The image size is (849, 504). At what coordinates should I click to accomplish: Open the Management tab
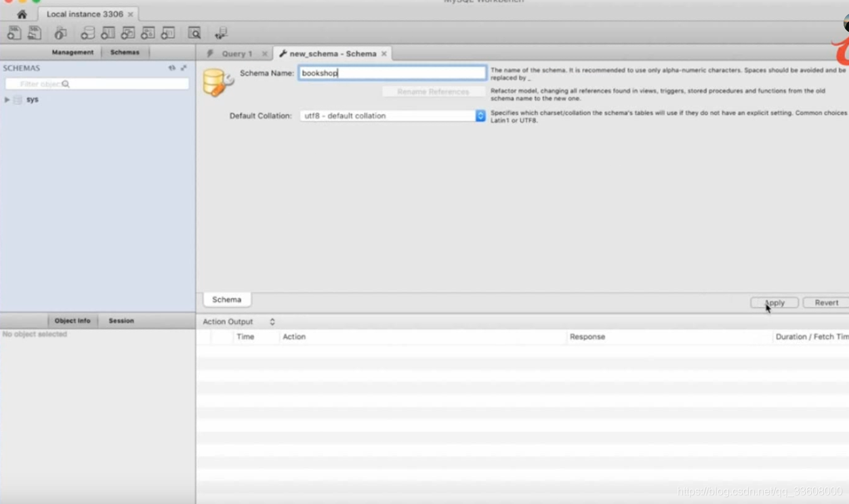(x=73, y=52)
